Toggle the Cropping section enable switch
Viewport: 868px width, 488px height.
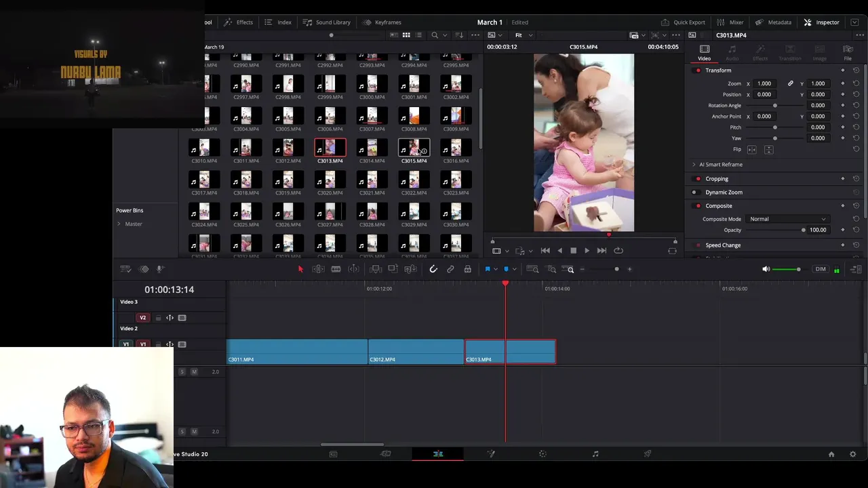(x=698, y=179)
